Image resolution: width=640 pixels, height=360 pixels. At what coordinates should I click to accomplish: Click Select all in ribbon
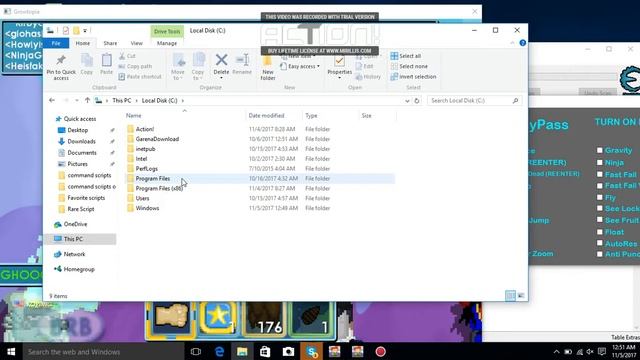(x=406, y=56)
